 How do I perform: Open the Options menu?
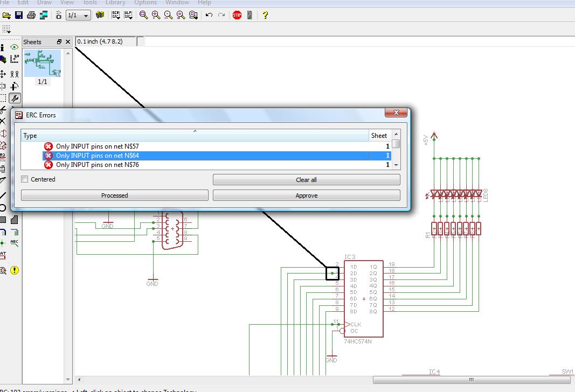146,3
